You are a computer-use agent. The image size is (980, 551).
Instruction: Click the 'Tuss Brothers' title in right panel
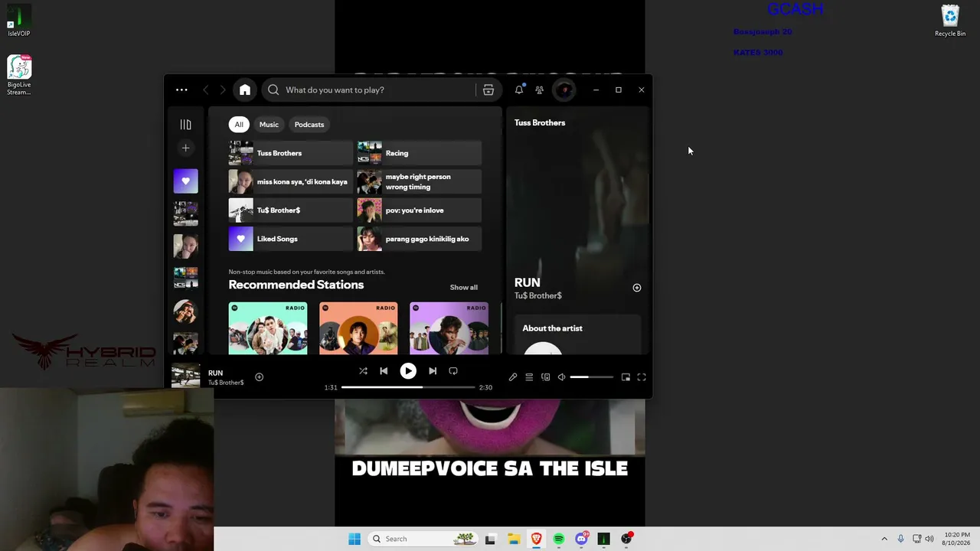click(x=540, y=122)
